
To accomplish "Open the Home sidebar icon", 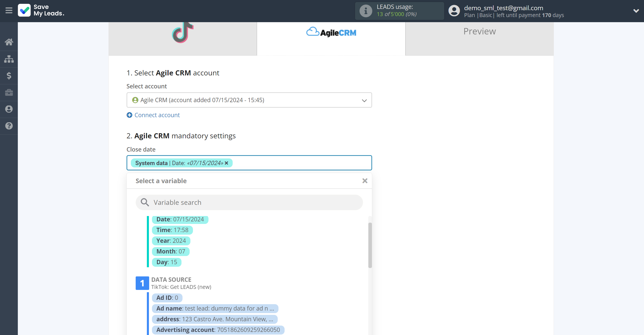I will click(x=9, y=42).
